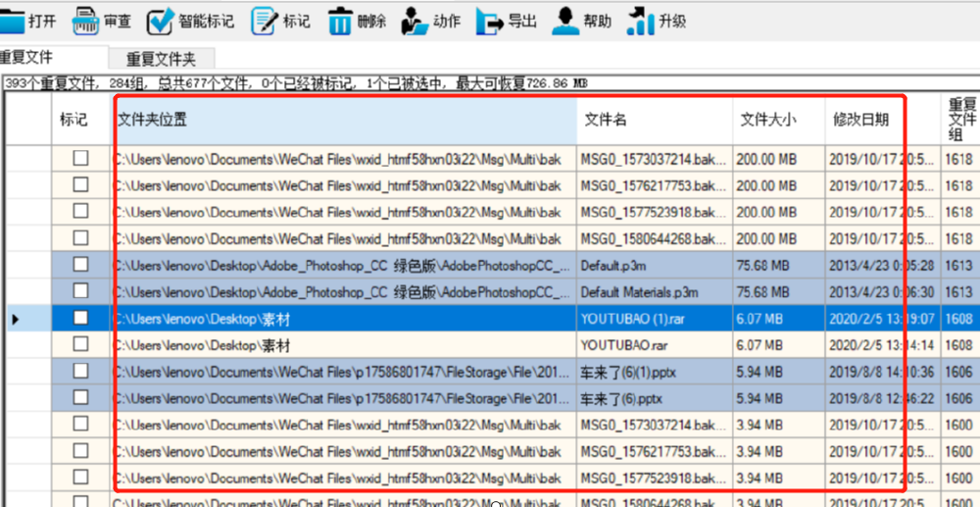Select file name Default.p3m
This screenshot has height=507, width=980.
(x=613, y=266)
